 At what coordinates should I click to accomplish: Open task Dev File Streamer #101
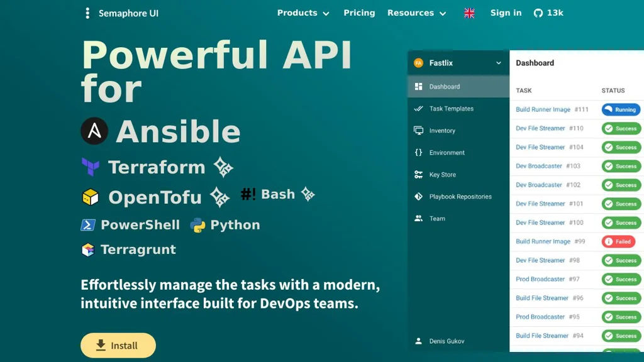pyautogui.click(x=550, y=204)
